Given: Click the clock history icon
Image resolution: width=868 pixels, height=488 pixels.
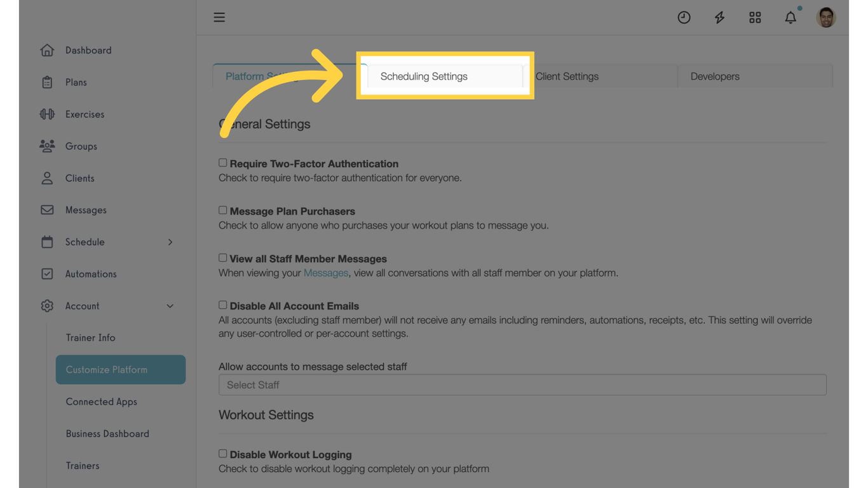Looking at the screenshot, I should tap(684, 17).
